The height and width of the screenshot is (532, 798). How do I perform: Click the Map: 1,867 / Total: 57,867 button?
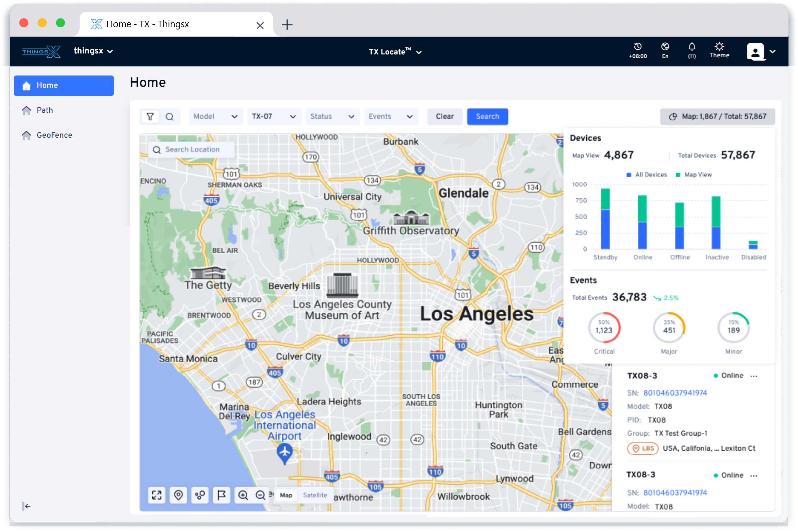coord(717,117)
